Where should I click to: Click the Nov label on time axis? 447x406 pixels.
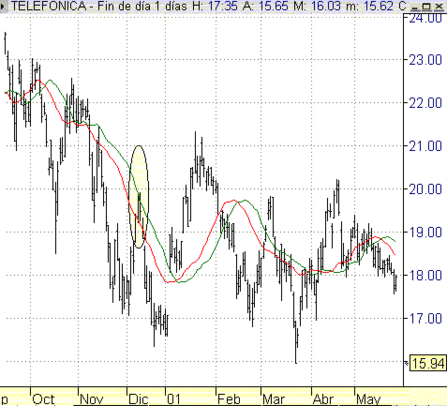coord(91,399)
